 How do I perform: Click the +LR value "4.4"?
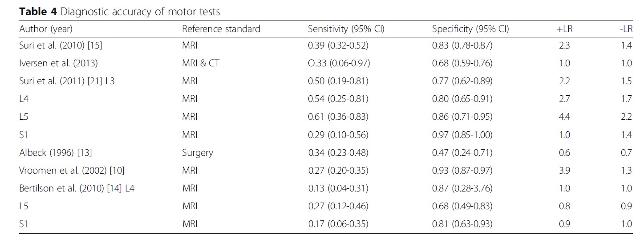[x=564, y=117]
